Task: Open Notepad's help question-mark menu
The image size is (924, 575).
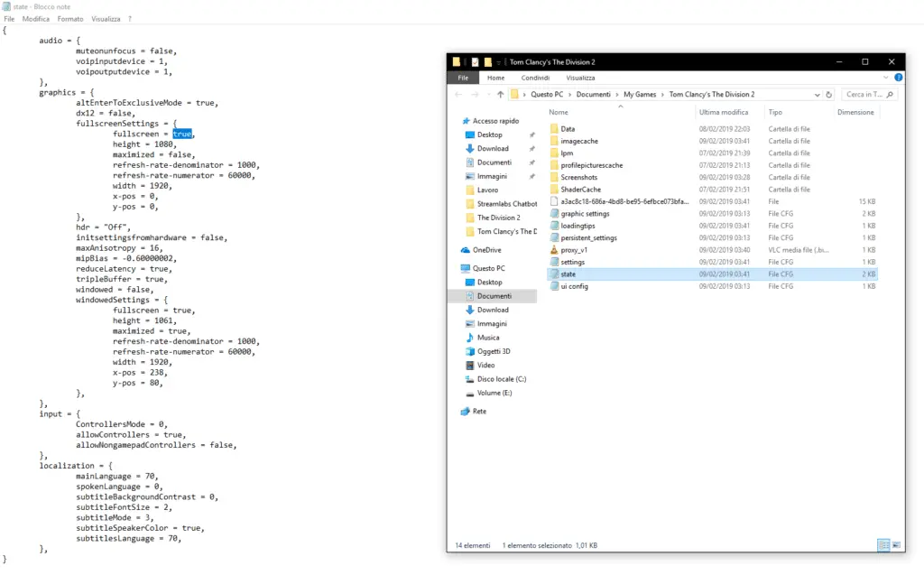Action: pos(130,19)
